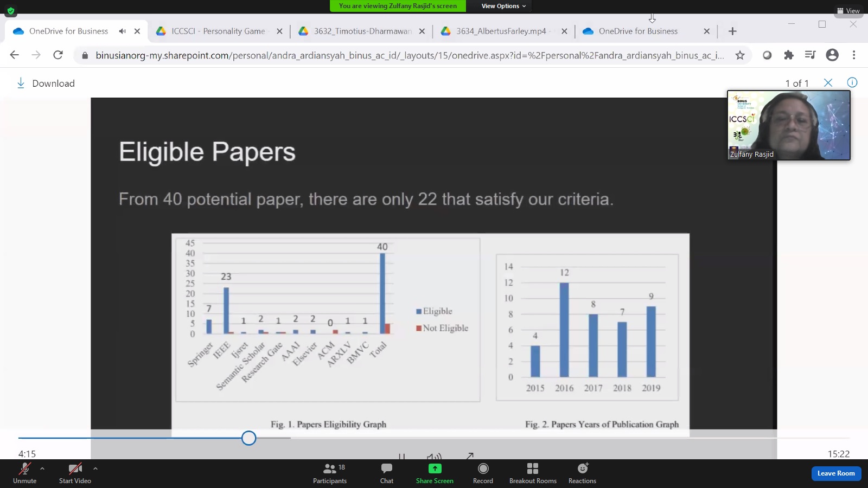Viewport: 868px width, 488px height.
Task: Click the green security shield icon
Action: click(11, 10)
